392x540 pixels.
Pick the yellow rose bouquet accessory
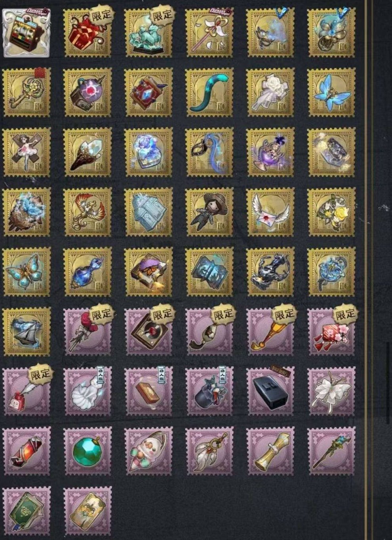coord(331,212)
